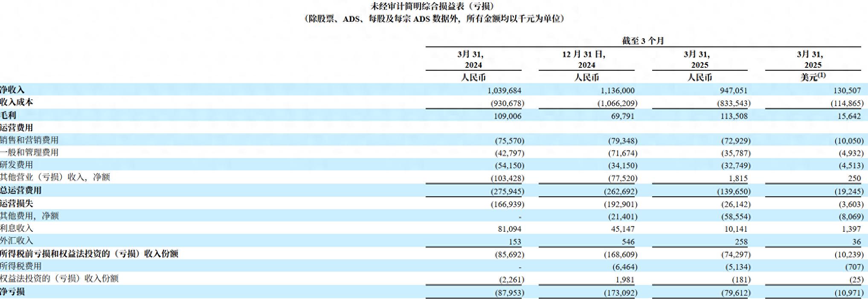Click the 美元(1) currency header
868x299 pixels.
pyautogui.click(x=813, y=77)
